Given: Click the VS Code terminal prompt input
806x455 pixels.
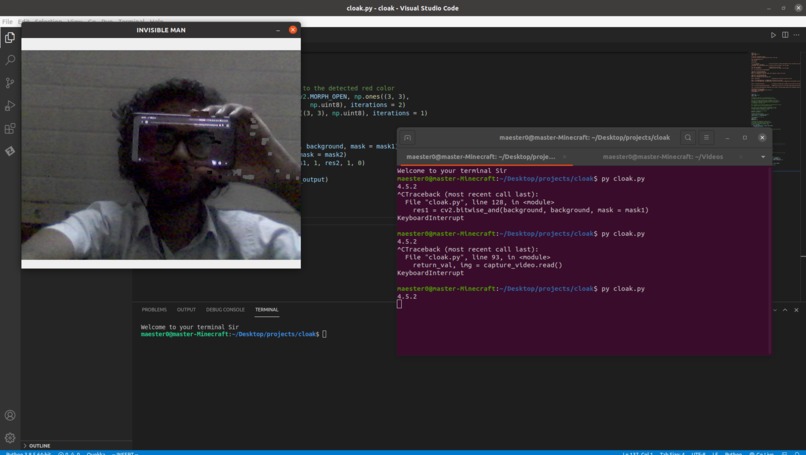Looking at the screenshot, I should pos(324,334).
